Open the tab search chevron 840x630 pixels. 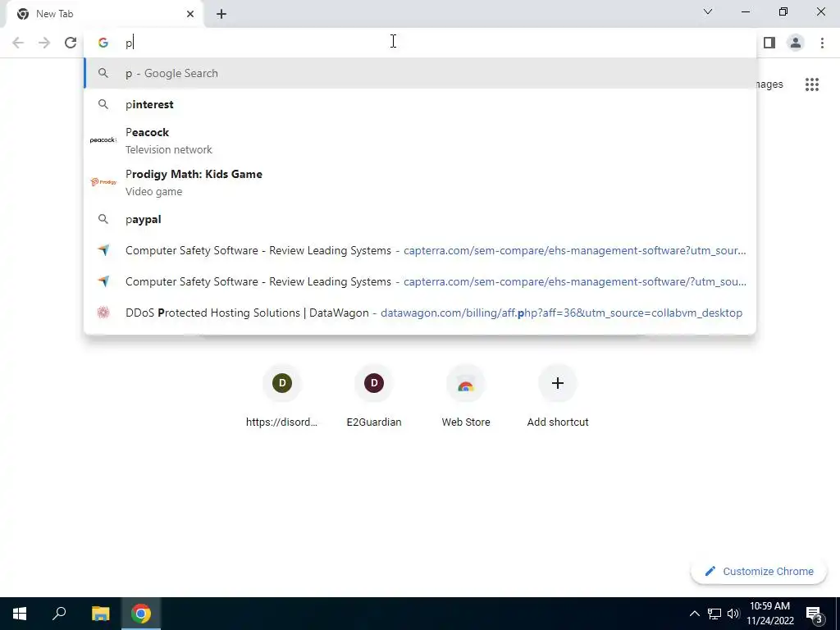click(708, 11)
